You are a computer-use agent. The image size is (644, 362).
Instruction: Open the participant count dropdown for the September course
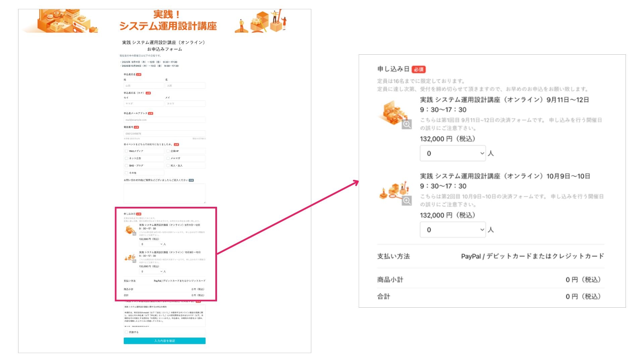452,153
